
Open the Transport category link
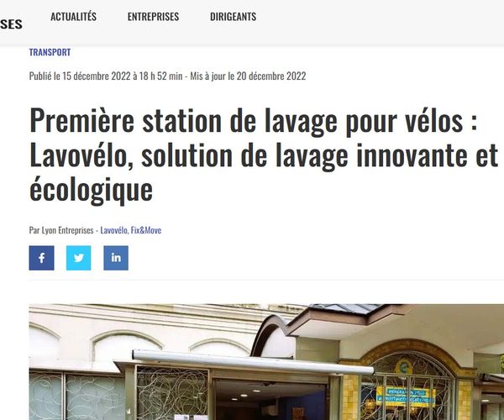click(50, 52)
